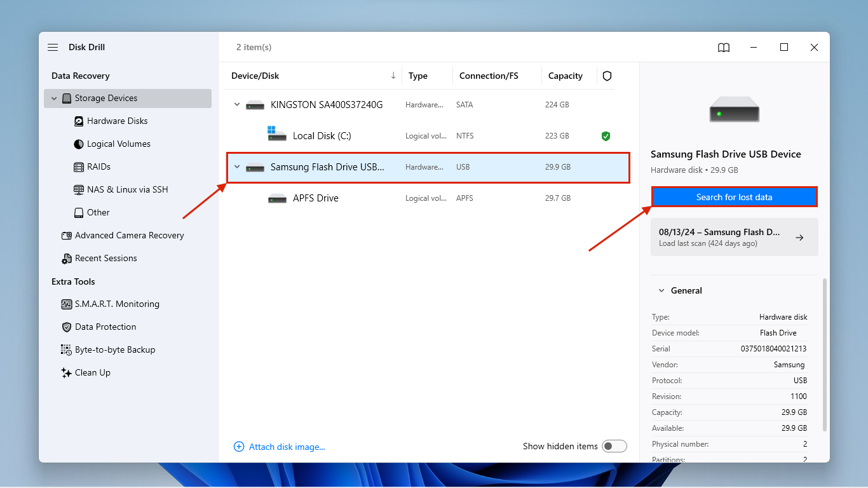Open the book help icon in title bar
Viewport: 868px width, 488px height.
(x=723, y=48)
